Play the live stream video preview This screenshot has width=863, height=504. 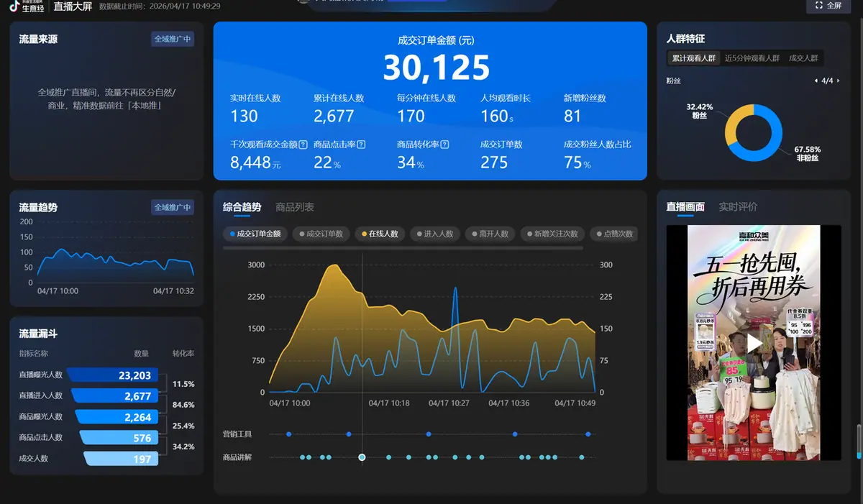754,343
